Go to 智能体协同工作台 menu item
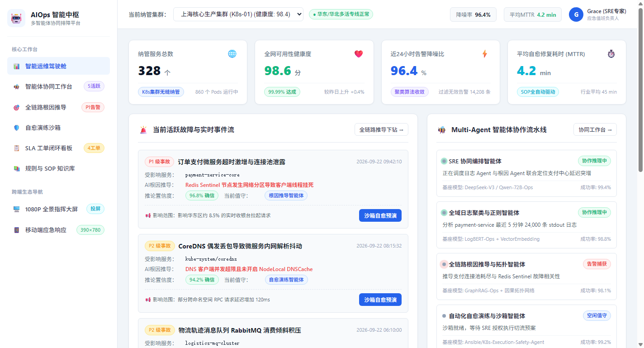644x348 pixels. pos(58,86)
